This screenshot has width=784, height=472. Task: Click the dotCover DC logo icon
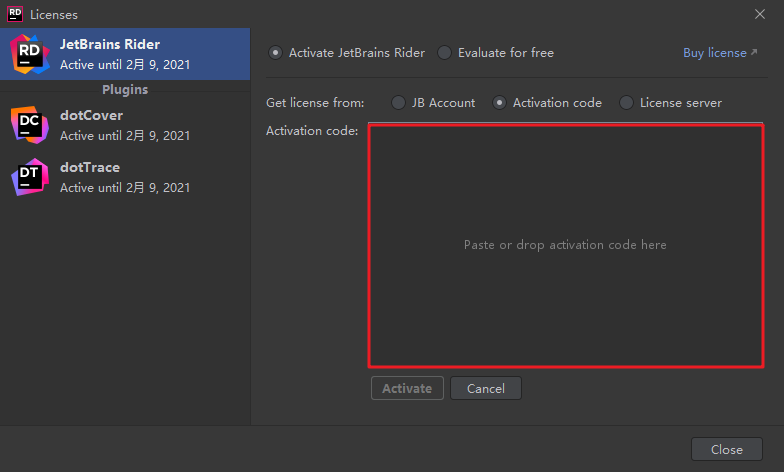click(30, 125)
